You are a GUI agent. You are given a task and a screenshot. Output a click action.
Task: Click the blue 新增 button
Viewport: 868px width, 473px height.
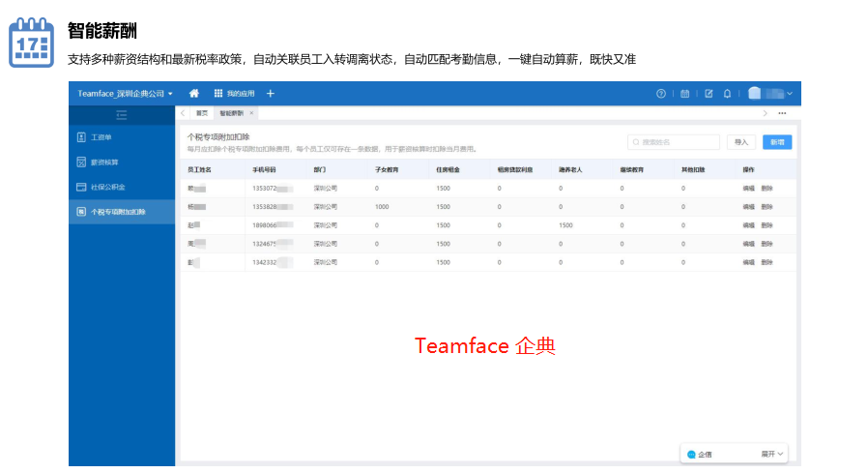coord(777,142)
